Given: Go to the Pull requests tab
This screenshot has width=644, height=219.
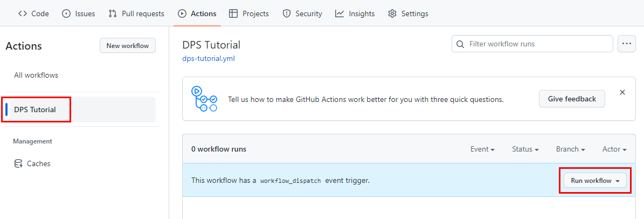Looking at the screenshot, I should click(136, 13).
